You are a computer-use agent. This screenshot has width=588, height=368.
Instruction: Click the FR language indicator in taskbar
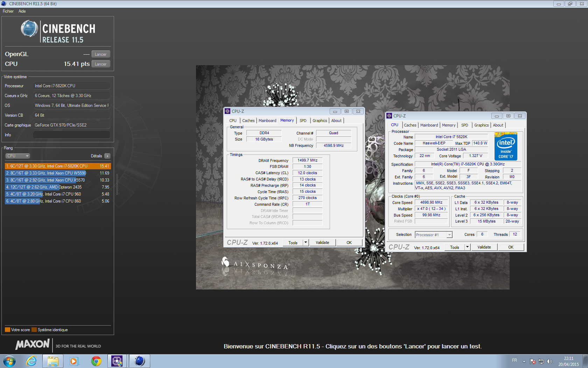[x=514, y=360]
